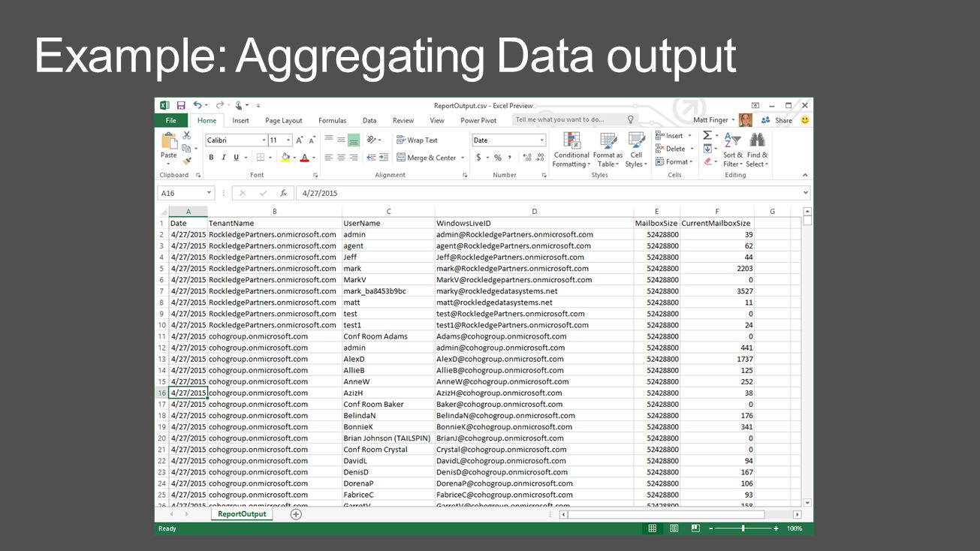Switch to the Page Layout tab

[x=284, y=120]
